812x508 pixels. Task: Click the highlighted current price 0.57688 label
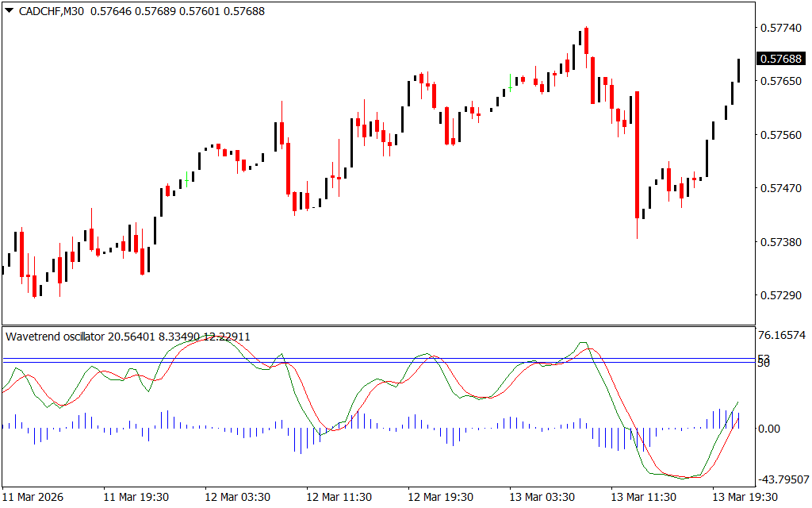779,59
